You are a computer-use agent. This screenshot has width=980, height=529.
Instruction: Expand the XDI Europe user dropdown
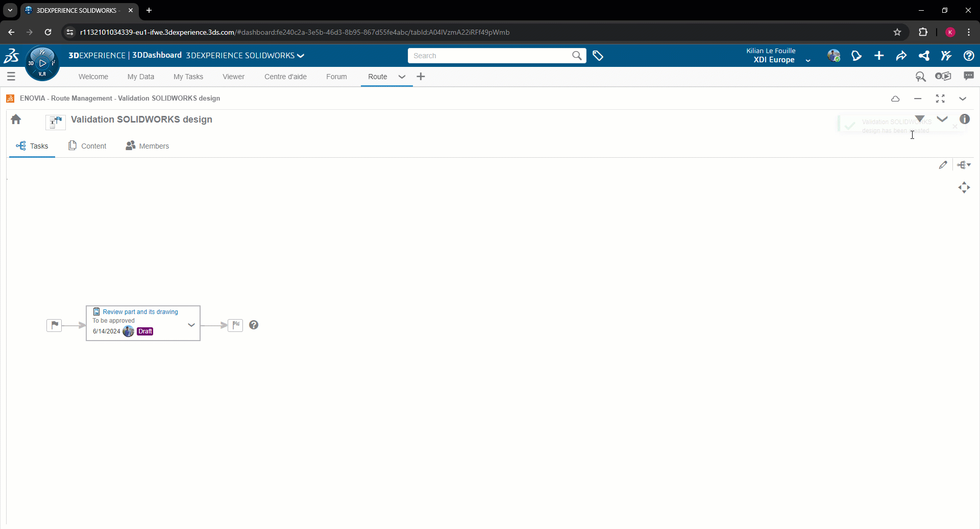click(x=808, y=60)
